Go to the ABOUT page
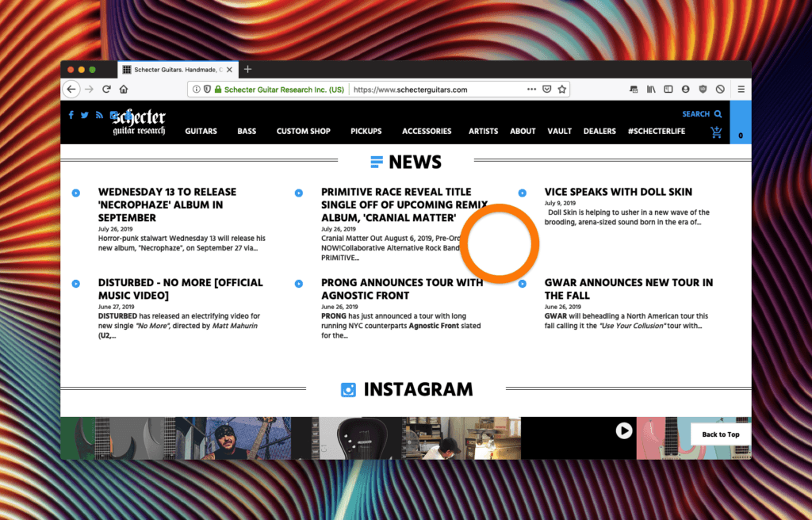The image size is (812, 520). tap(523, 131)
